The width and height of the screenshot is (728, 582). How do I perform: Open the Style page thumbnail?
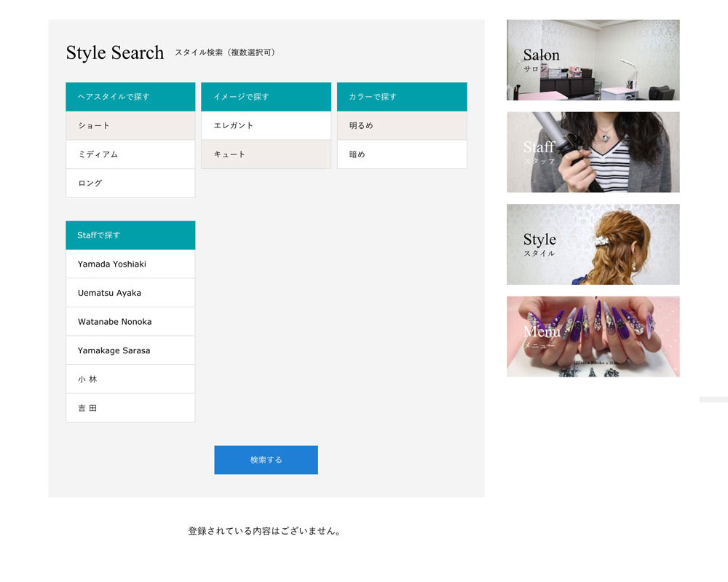593,244
